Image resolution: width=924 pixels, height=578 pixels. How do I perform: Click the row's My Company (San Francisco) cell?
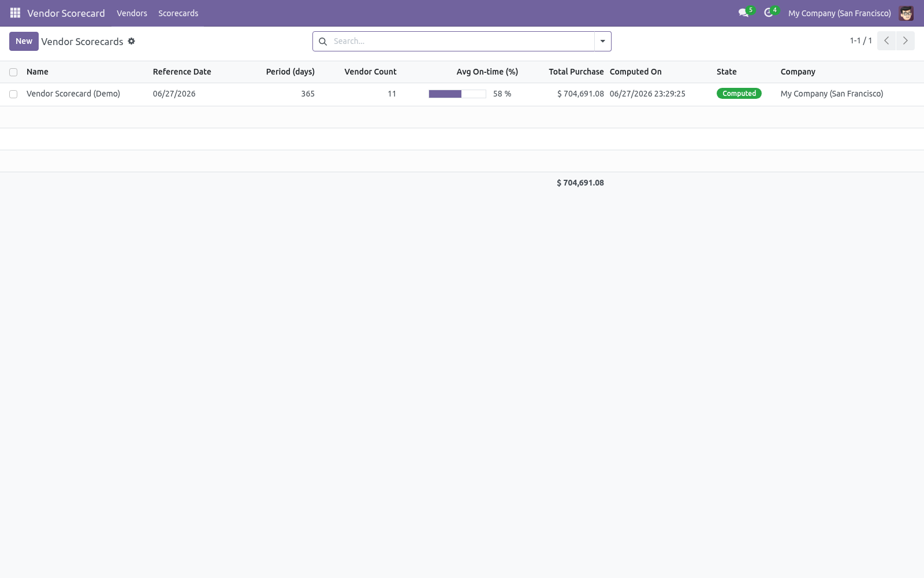[832, 94]
